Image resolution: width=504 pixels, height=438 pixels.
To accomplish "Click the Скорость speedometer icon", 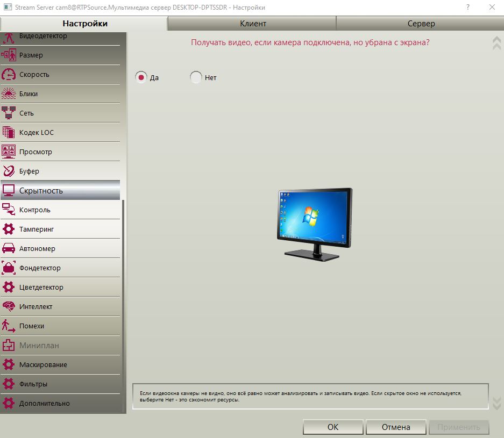I will click(9, 74).
